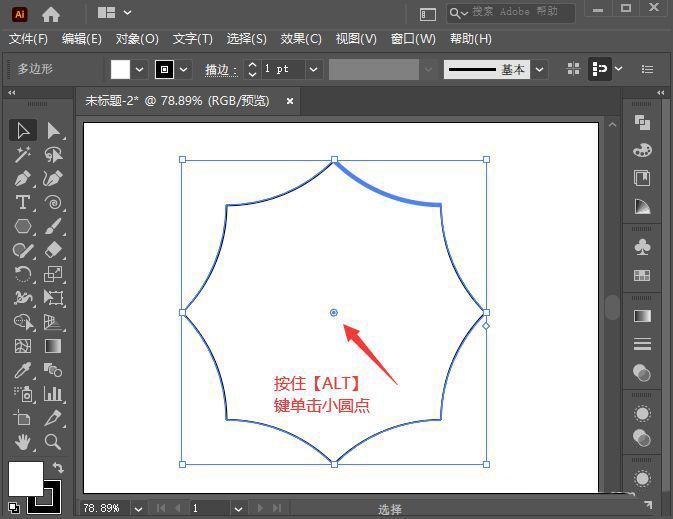
Task: Open the Appearance panel
Action: (x=642, y=414)
